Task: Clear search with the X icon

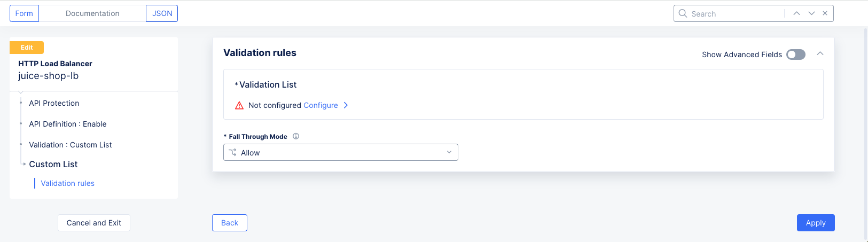Action: pyautogui.click(x=825, y=13)
